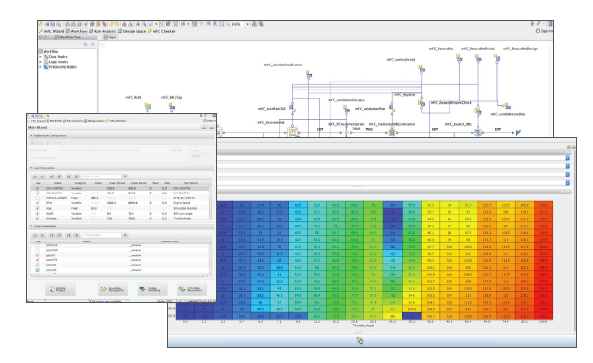
Task: Click first icon in output parameters toolbar
Action: coord(35,235)
